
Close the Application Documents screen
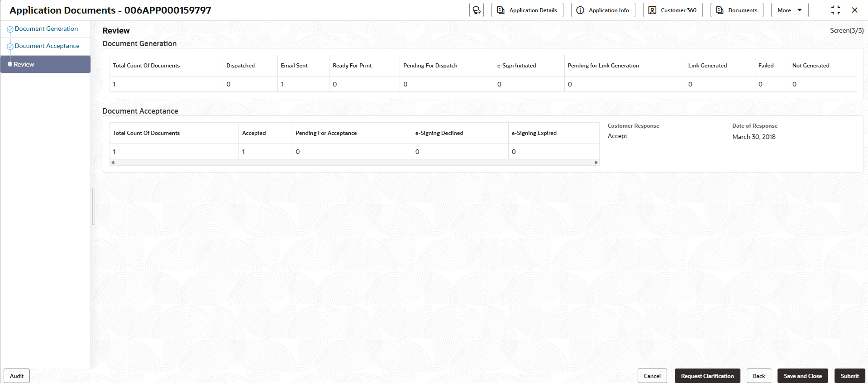pos(854,10)
